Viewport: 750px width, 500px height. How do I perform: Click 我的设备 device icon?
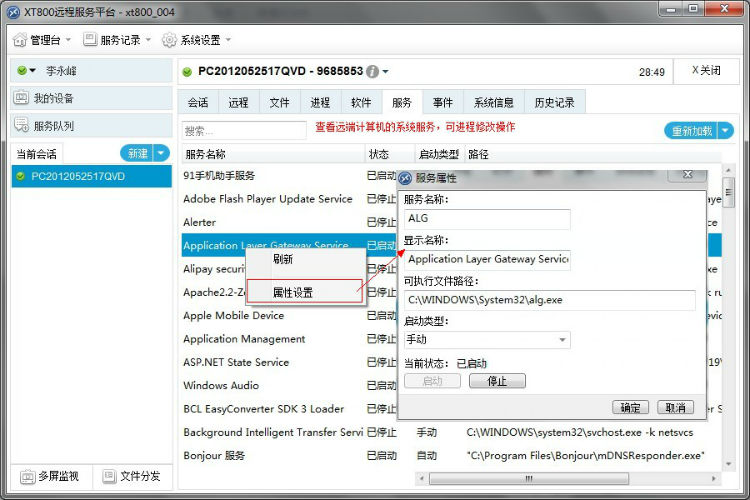click(22, 98)
